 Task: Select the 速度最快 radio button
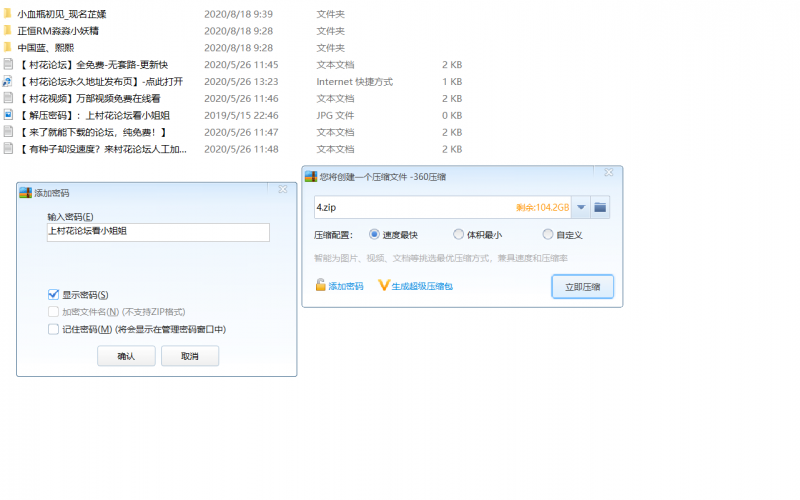click(375, 235)
